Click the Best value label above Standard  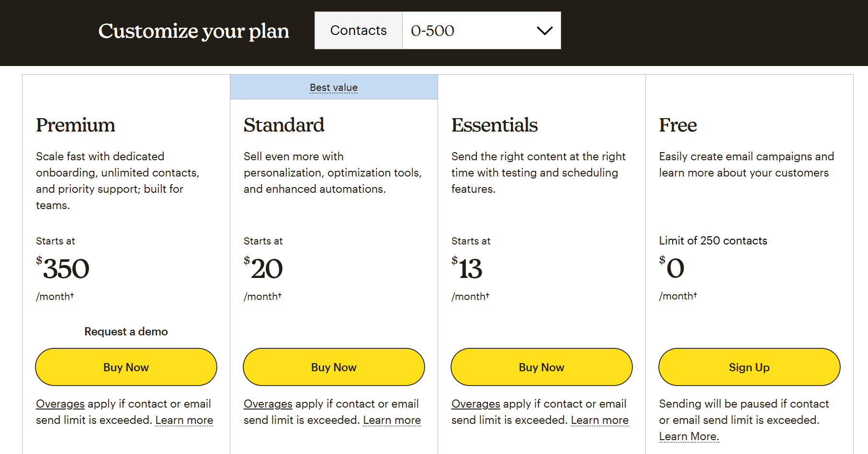pos(334,87)
